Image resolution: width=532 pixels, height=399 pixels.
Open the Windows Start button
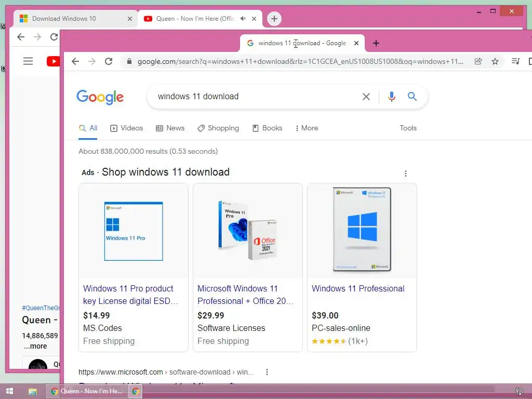(9, 391)
